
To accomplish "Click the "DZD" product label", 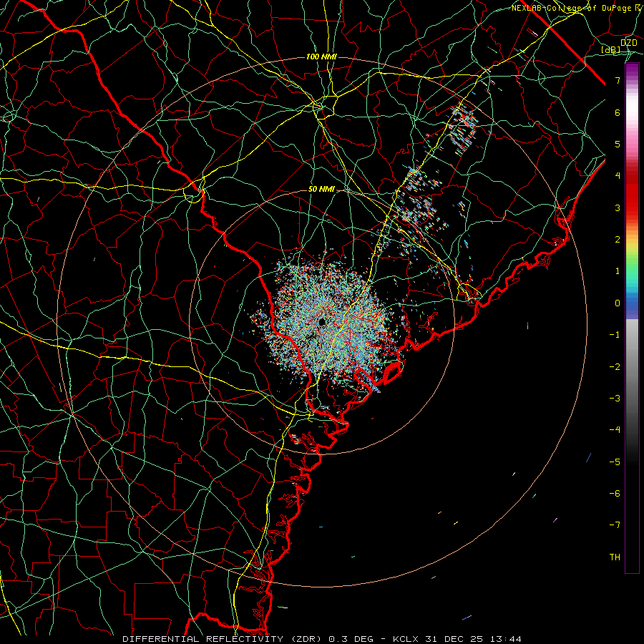I will (629, 43).
